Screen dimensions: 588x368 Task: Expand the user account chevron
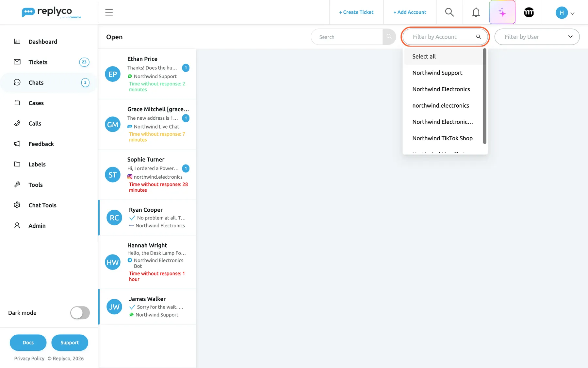point(572,13)
